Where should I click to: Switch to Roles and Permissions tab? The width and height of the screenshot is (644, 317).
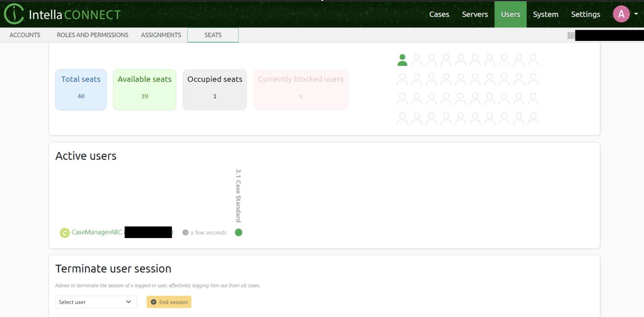[x=92, y=35]
